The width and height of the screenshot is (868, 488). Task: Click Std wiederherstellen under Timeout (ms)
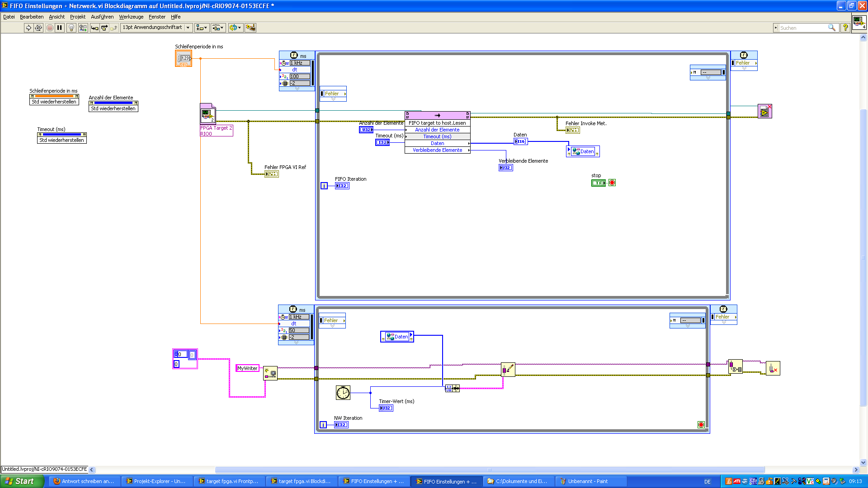(61, 141)
